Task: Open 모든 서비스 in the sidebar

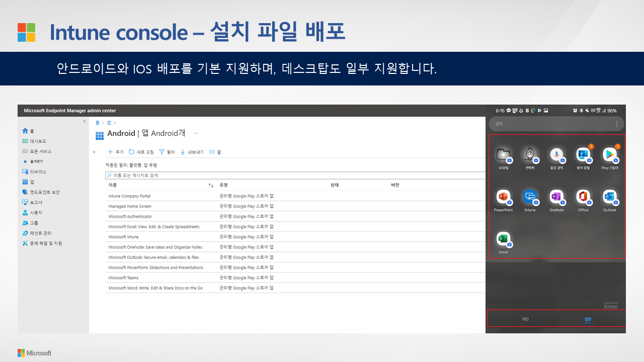Action: (x=37, y=151)
